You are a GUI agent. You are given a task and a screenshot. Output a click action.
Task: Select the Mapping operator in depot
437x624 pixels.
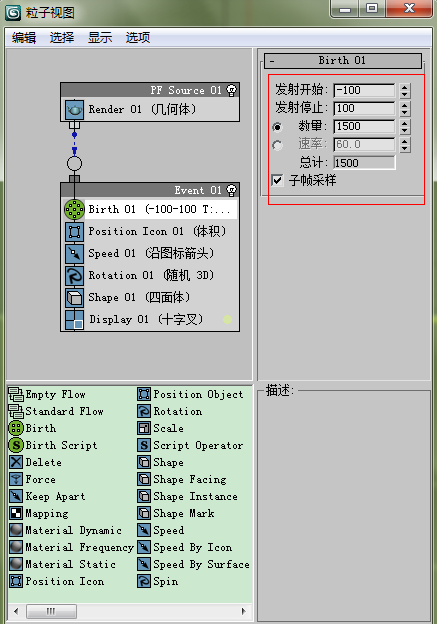pos(39,513)
